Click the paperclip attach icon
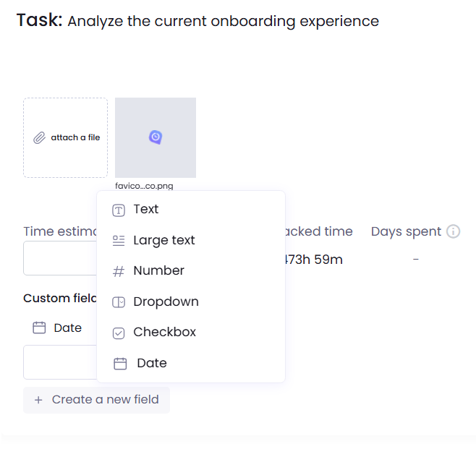 39,137
